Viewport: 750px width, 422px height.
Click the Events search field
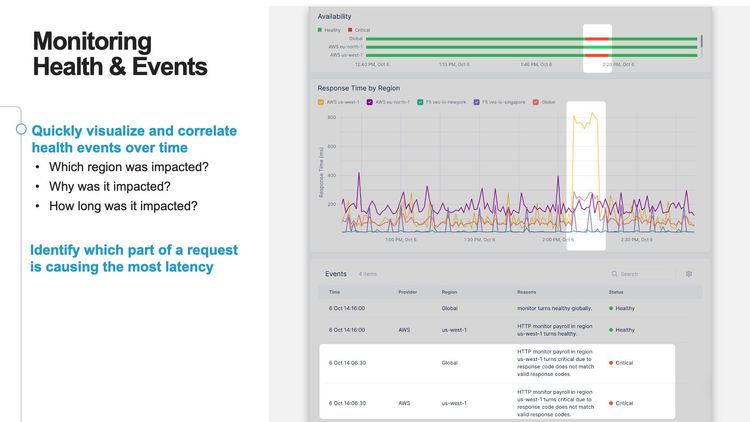coord(645,273)
